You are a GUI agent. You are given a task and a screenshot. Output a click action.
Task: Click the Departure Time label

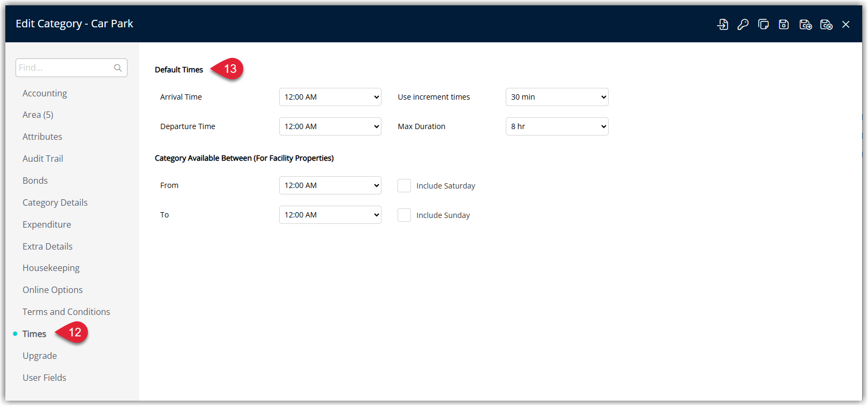coord(188,126)
